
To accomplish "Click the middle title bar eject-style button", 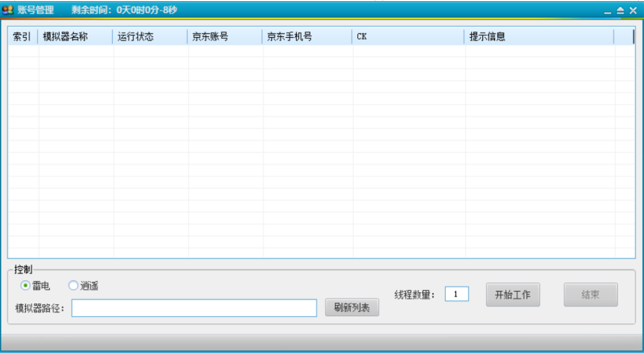I will coord(620,11).
